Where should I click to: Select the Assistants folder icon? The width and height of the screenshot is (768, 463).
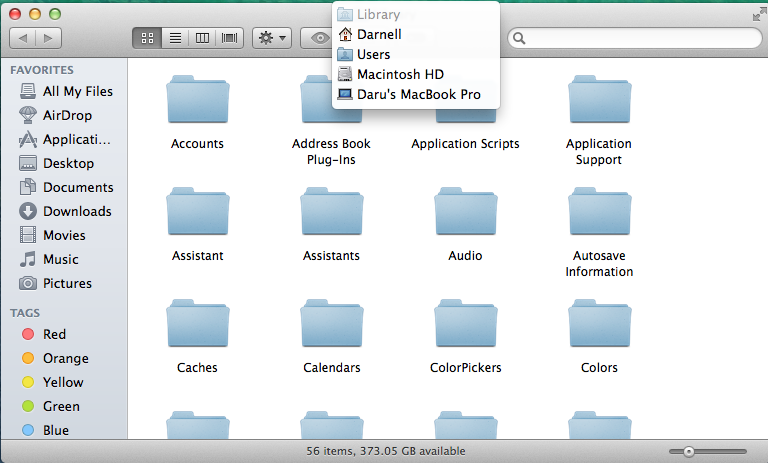pos(332,212)
